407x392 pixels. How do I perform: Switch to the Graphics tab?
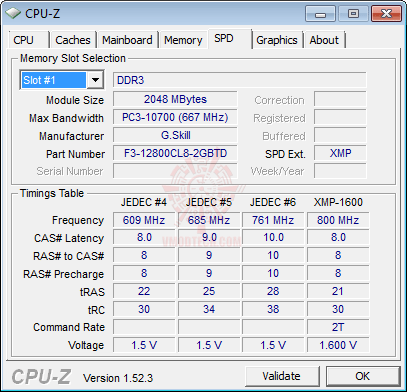[x=277, y=40]
